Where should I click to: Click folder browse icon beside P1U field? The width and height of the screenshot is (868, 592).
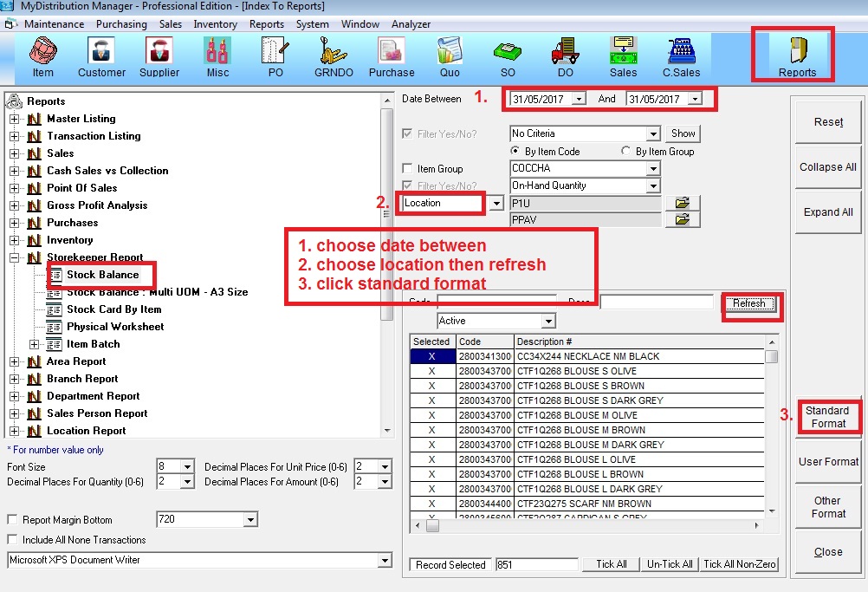(x=683, y=203)
